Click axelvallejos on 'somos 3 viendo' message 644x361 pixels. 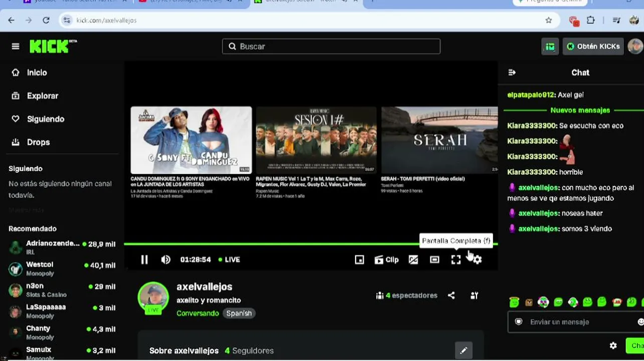(x=538, y=229)
